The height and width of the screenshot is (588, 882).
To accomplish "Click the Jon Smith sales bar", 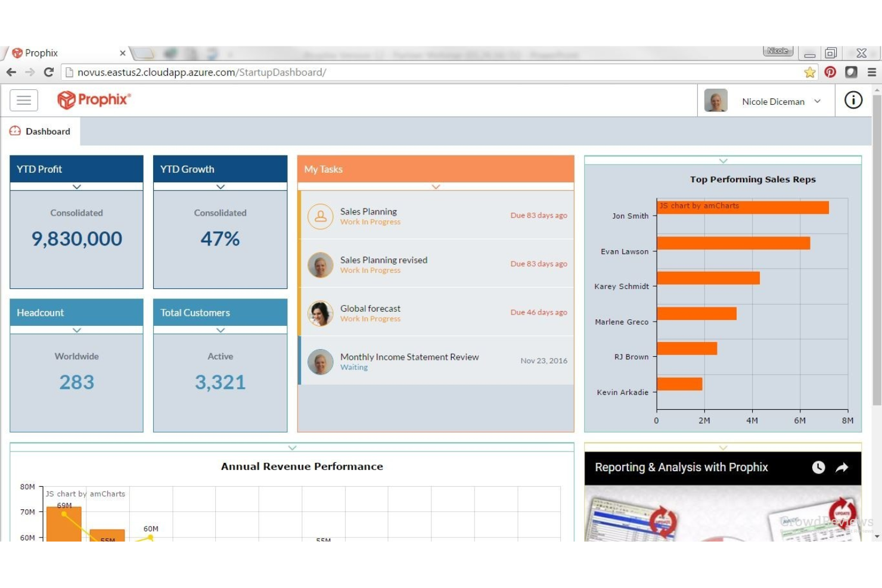I will 743,207.
